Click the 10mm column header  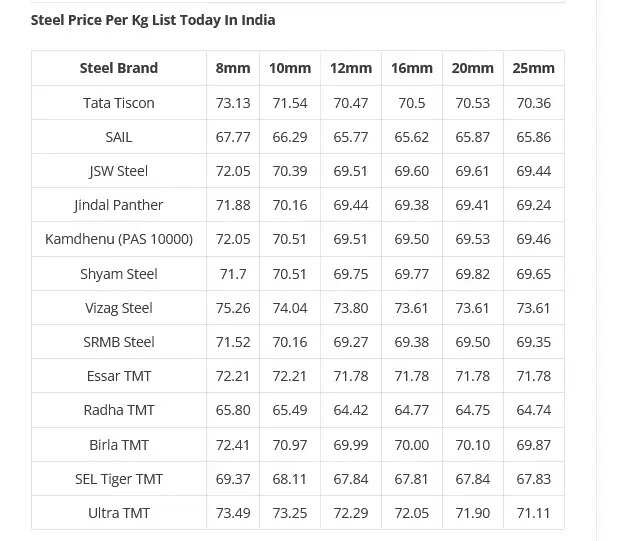(x=290, y=68)
